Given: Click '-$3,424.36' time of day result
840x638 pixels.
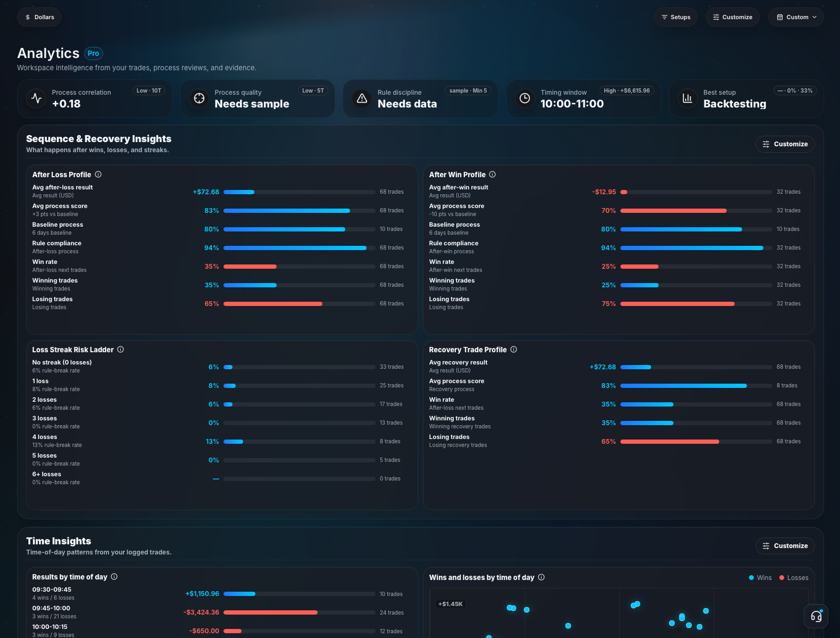Looking at the screenshot, I should [201, 612].
